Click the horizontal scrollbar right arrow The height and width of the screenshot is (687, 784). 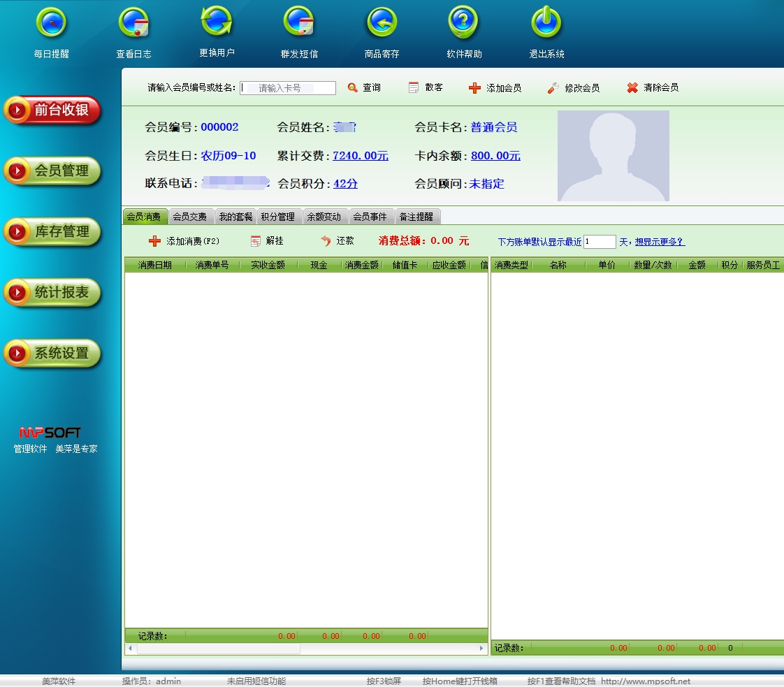481,649
